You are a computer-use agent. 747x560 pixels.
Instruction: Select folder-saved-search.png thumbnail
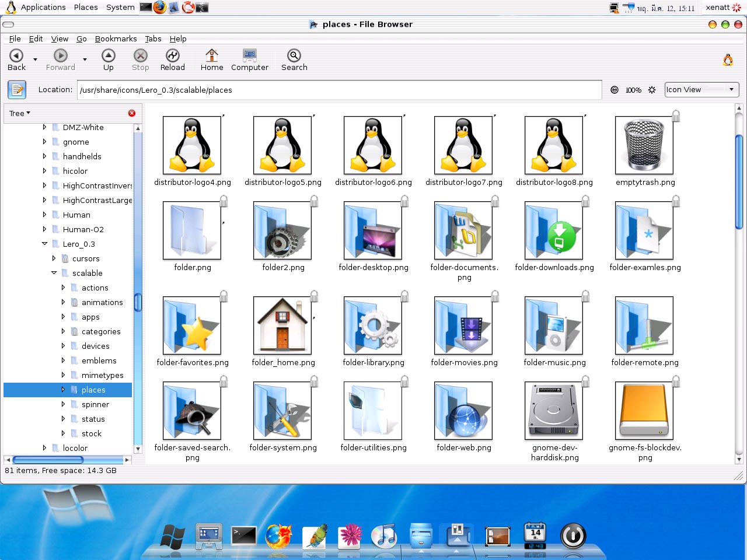(x=192, y=411)
